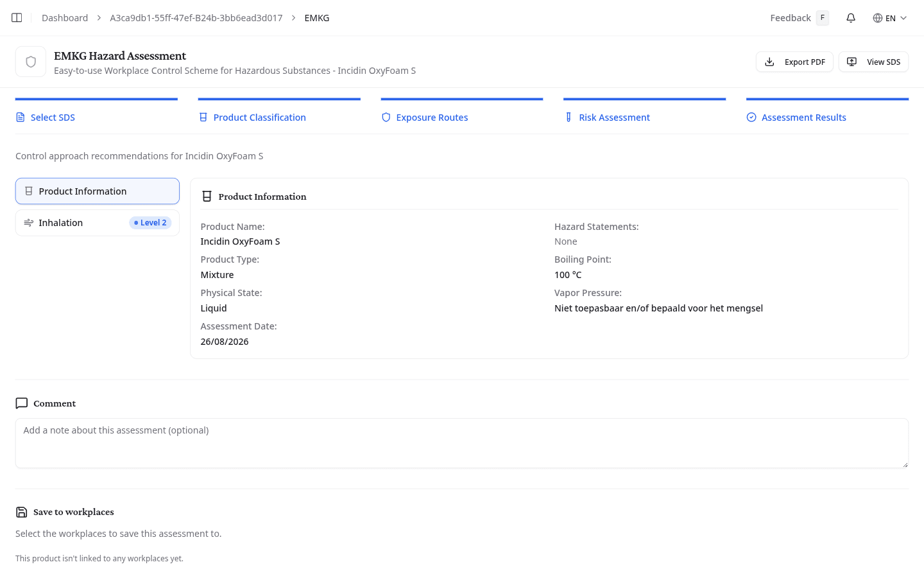Screen dimensions: 924x578
Task: Click the 'isn't linked to any workplaces' note
Action: coord(99,559)
